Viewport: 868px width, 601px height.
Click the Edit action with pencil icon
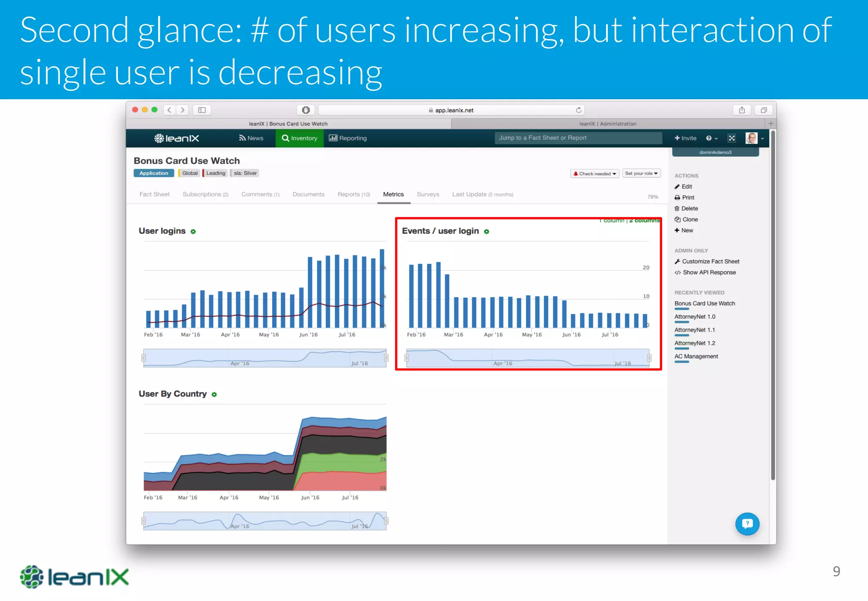(683, 186)
